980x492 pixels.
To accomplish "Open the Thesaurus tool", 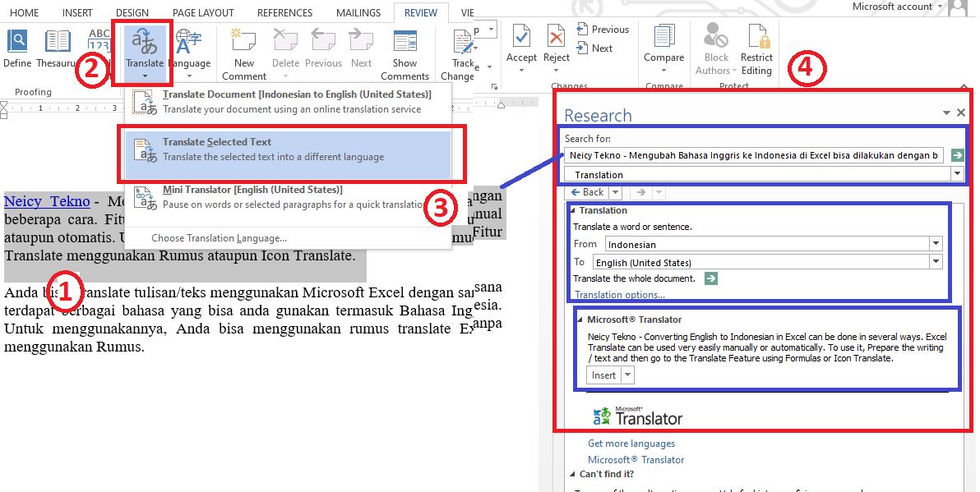I will pos(57,41).
